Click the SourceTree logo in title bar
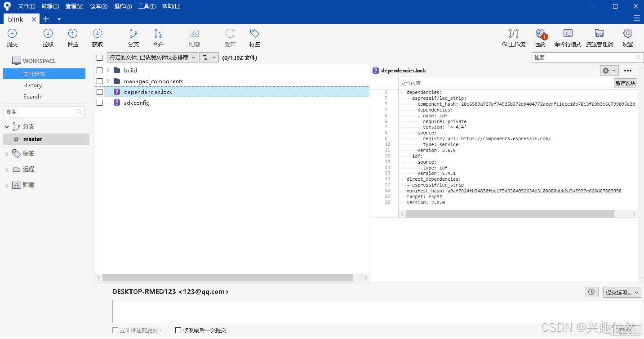Viewport: 644px width, 339px height. coord(7,6)
